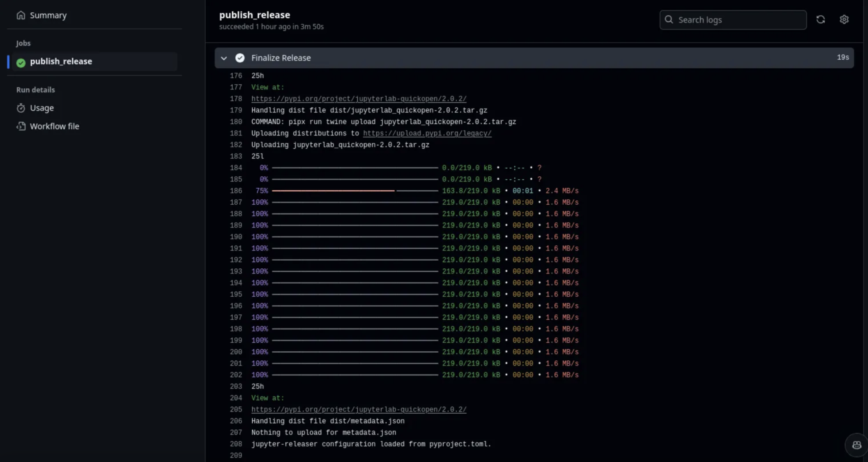Click the Finalize Release success checkmark icon
868x462 pixels.
click(x=239, y=57)
